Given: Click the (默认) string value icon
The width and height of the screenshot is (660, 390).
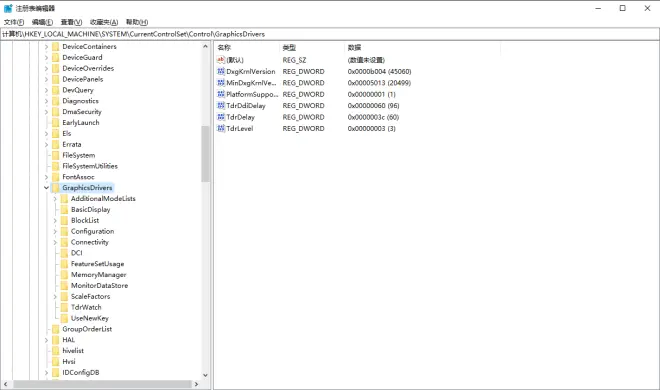Looking at the screenshot, I should click(x=221, y=60).
